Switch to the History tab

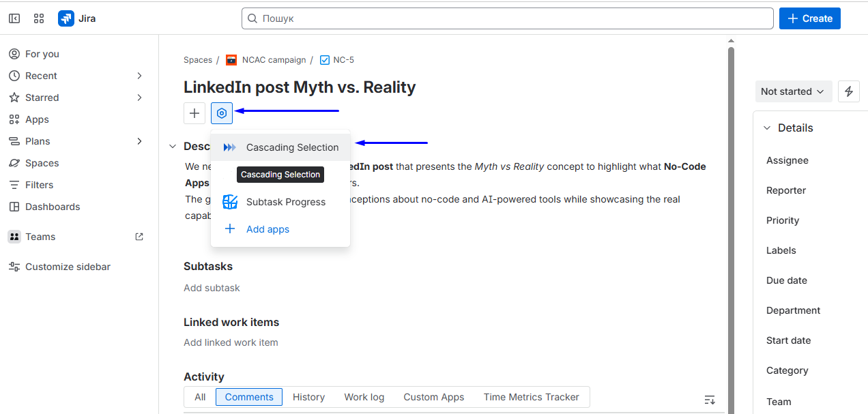tap(308, 397)
